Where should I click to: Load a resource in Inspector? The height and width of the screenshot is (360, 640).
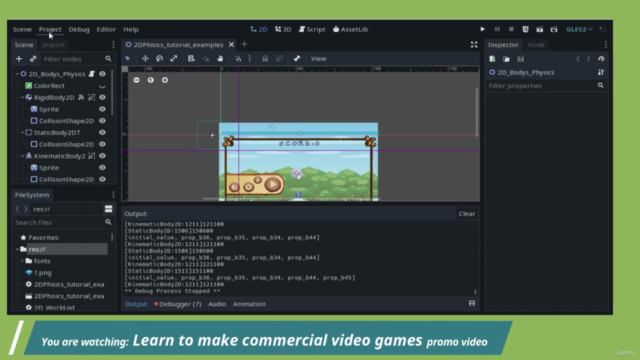(507, 59)
